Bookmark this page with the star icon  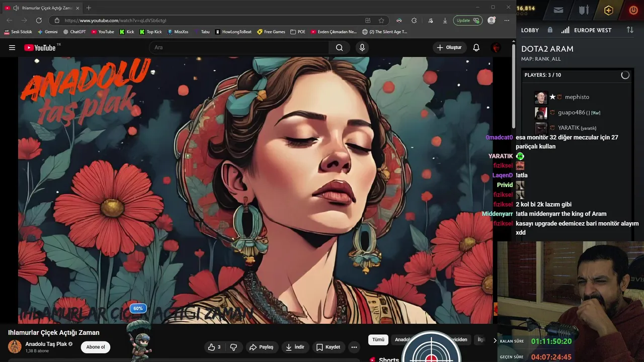pyautogui.click(x=381, y=21)
